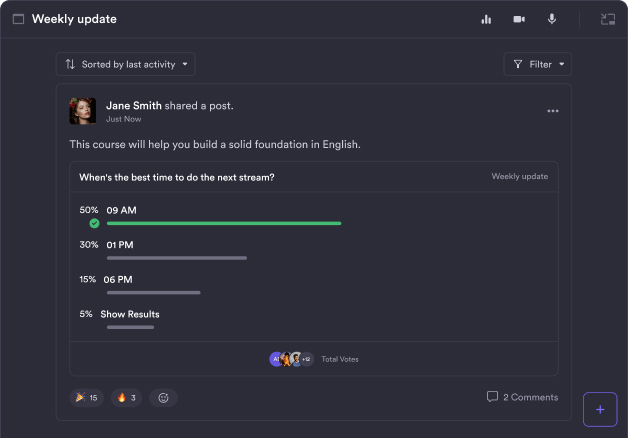The height and width of the screenshot is (438, 628).
Task: Click the collapse panel icon at top right
Action: click(x=607, y=19)
